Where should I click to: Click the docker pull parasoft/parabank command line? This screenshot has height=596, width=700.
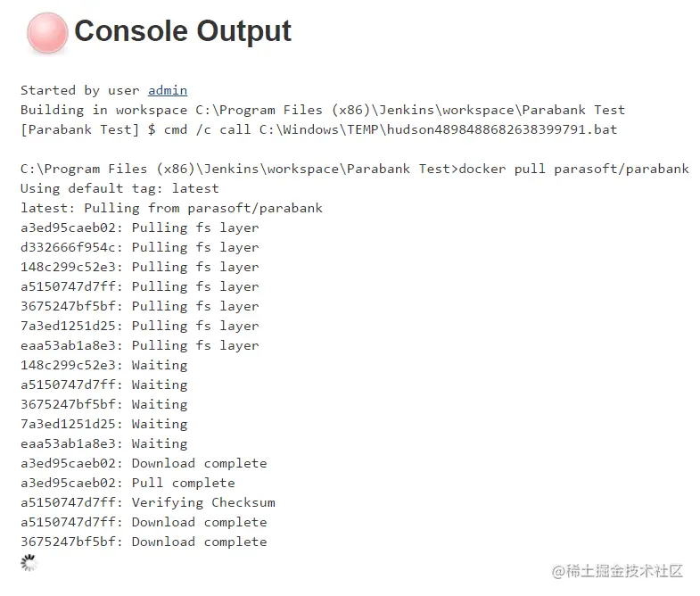(x=355, y=169)
